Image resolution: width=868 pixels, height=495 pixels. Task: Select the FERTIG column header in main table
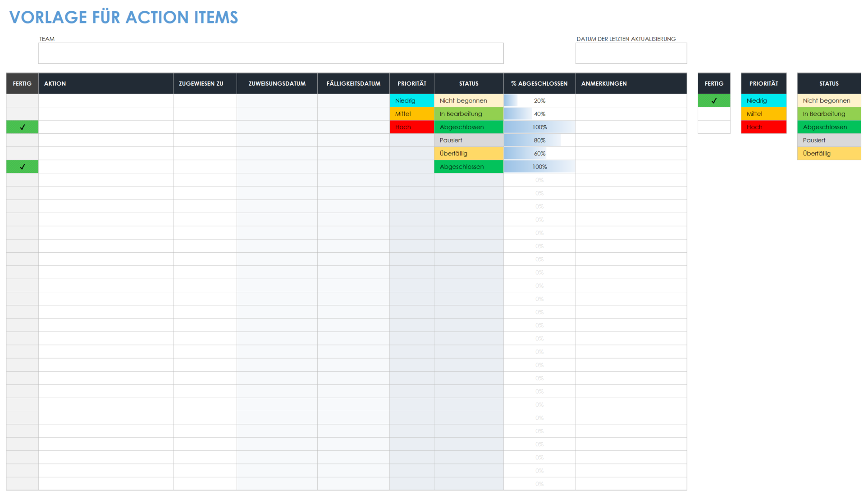pos(22,83)
